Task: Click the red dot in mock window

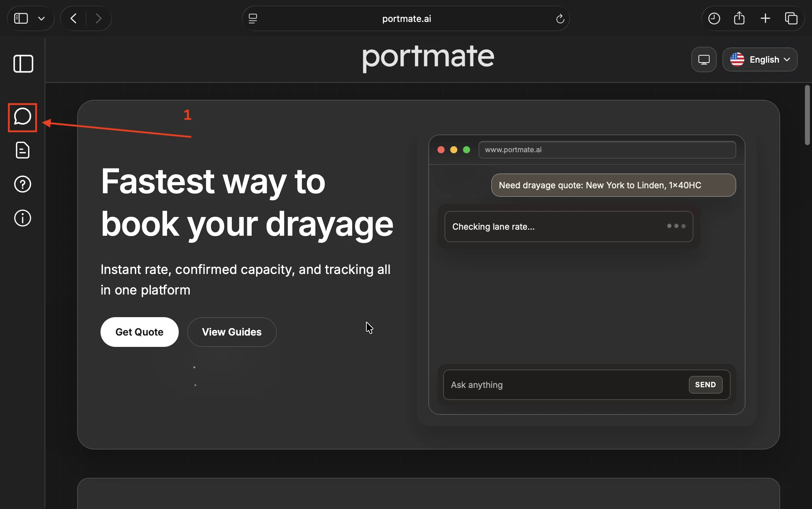Action: 441,150
